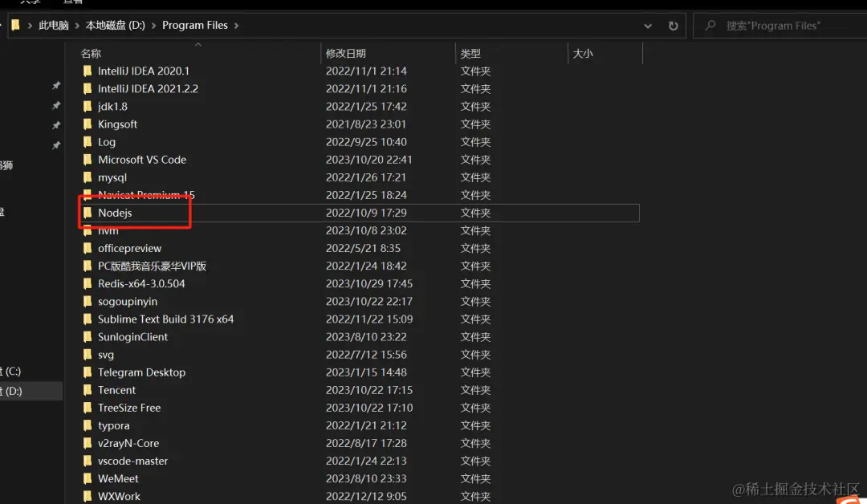
Task: Click IntelliJ IDEA 2020.1 folder icon
Action: [88, 71]
